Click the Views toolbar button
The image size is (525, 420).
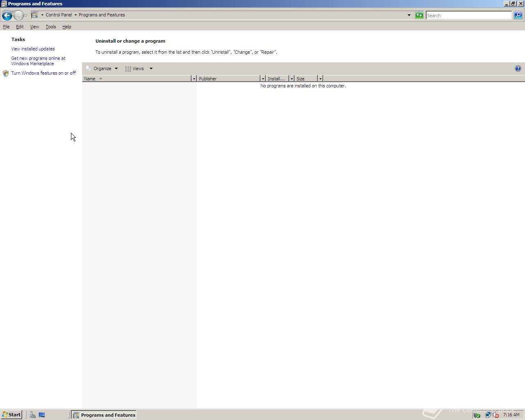(135, 68)
